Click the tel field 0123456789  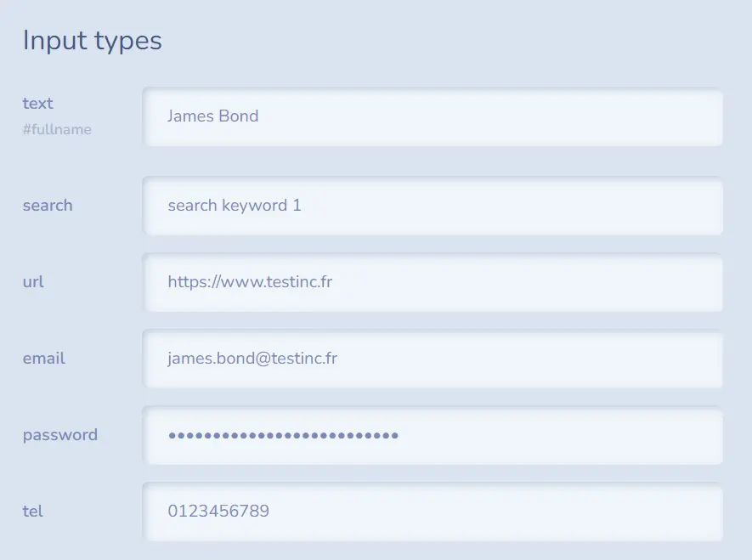[433, 512]
